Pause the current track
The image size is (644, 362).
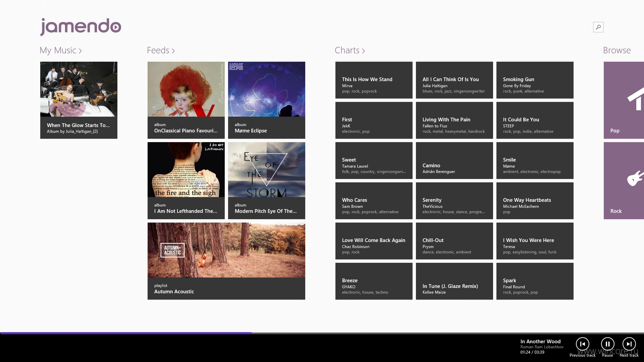607,344
